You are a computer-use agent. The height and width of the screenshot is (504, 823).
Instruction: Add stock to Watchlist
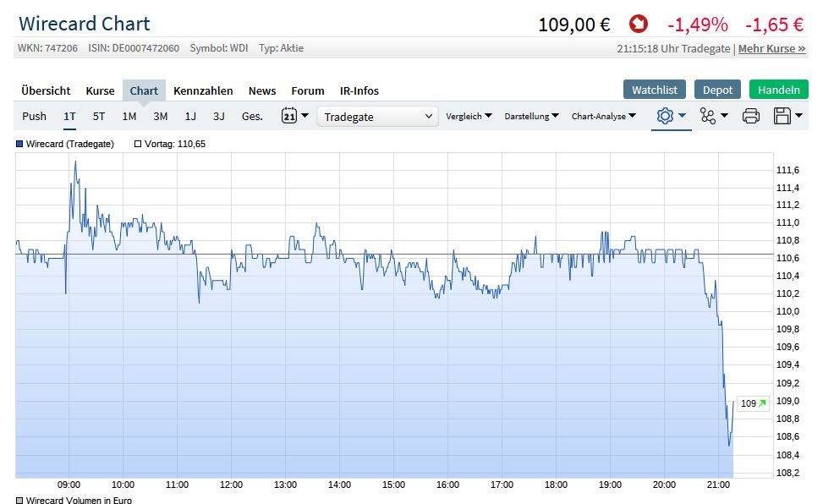[x=655, y=90]
